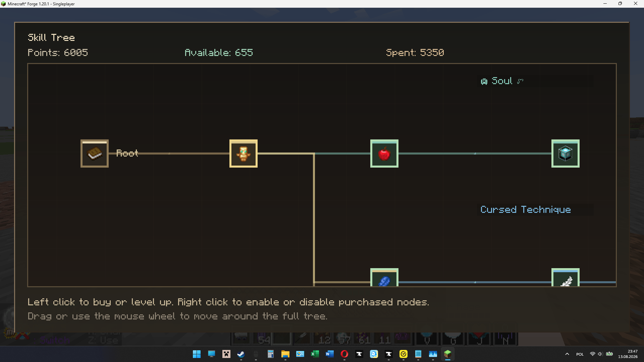Screen dimensions: 644x362
Task: Open File Explorer from the taskbar
Action: (285, 354)
